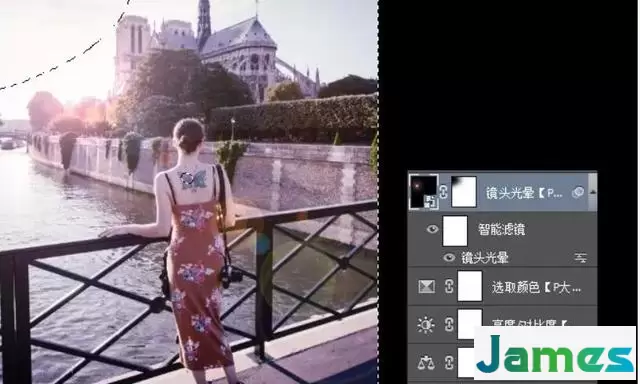
Task: Click the chain link on 选取颜色 layer
Action: [x=449, y=286]
